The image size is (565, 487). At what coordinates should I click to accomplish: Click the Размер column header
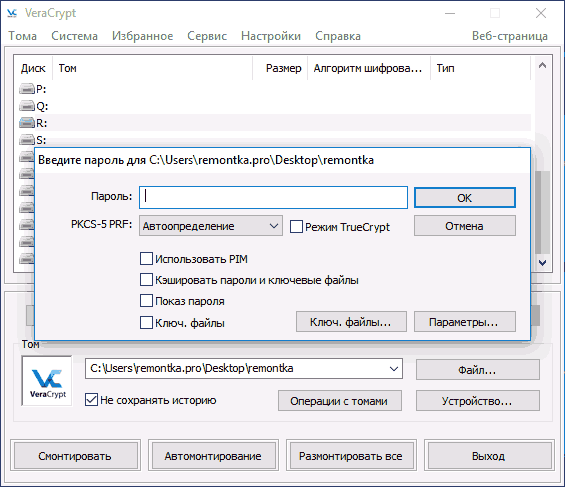[280, 68]
